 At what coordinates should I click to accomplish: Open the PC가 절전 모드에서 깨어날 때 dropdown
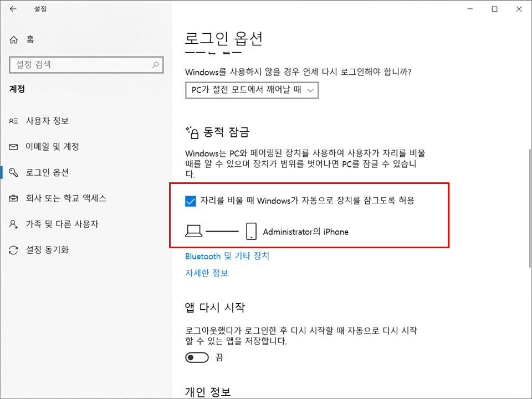click(x=252, y=90)
